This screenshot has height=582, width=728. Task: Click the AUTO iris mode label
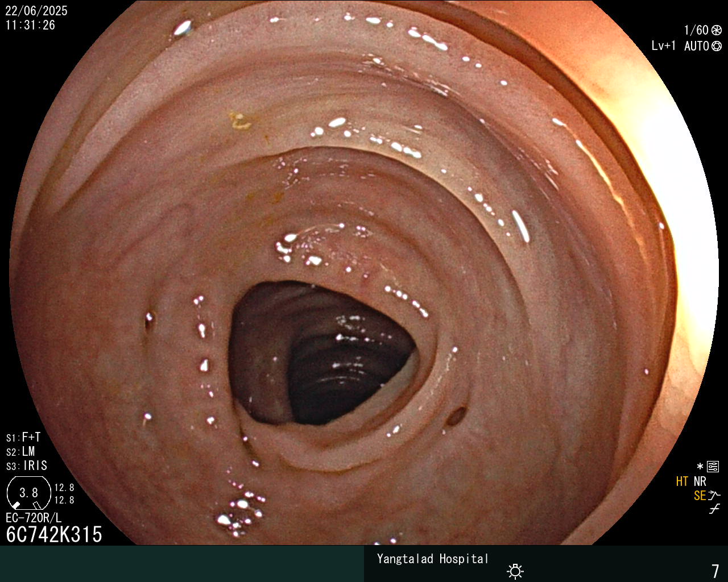(697, 46)
